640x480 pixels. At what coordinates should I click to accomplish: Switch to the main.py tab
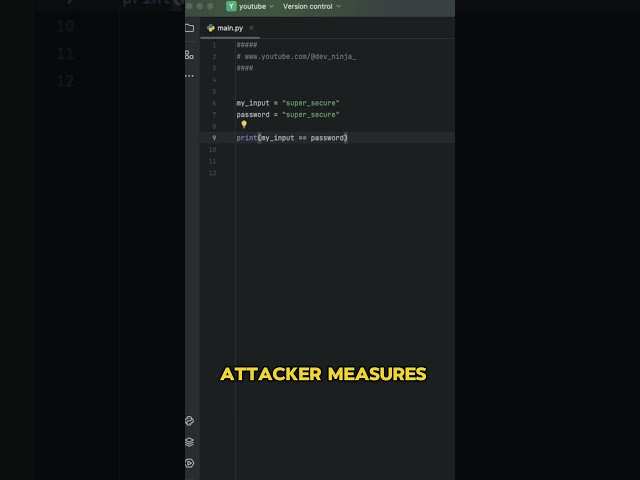click(x=230, y=28)
